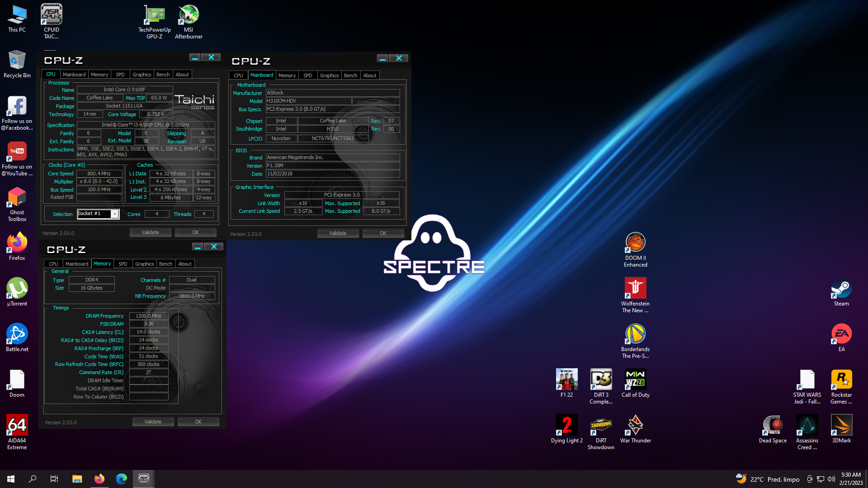Open Battle.net launcher icon
868x488 pixels.
(x=17, y=338)
